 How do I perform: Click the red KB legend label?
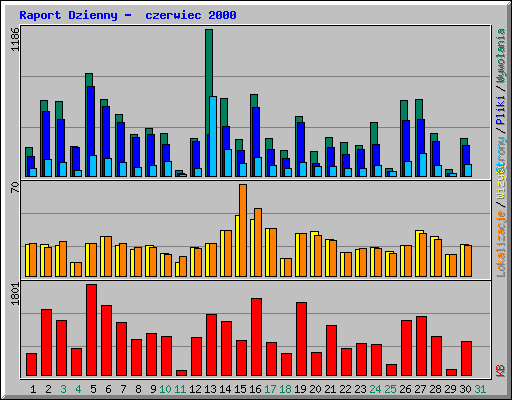pyautogui.click(x=501, y=371)
